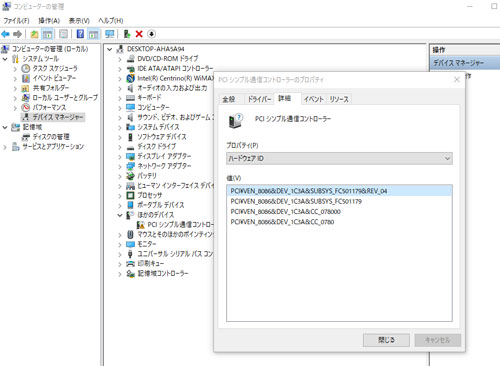Select イベント ビューアー in left tree
Screen dimensions: 500x366
[54, 78]
